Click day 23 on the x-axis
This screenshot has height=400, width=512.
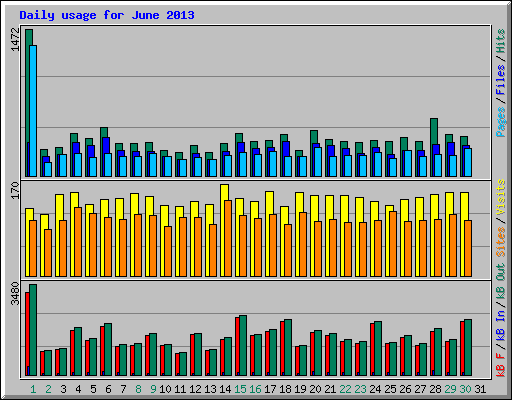[x=360, y=389]
